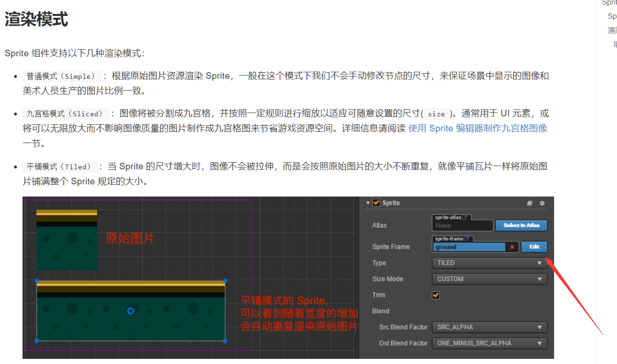Screen dimensions: 617x364
Task: Click the 平铺模式（Tiled） code label
Action: point(61,167)
